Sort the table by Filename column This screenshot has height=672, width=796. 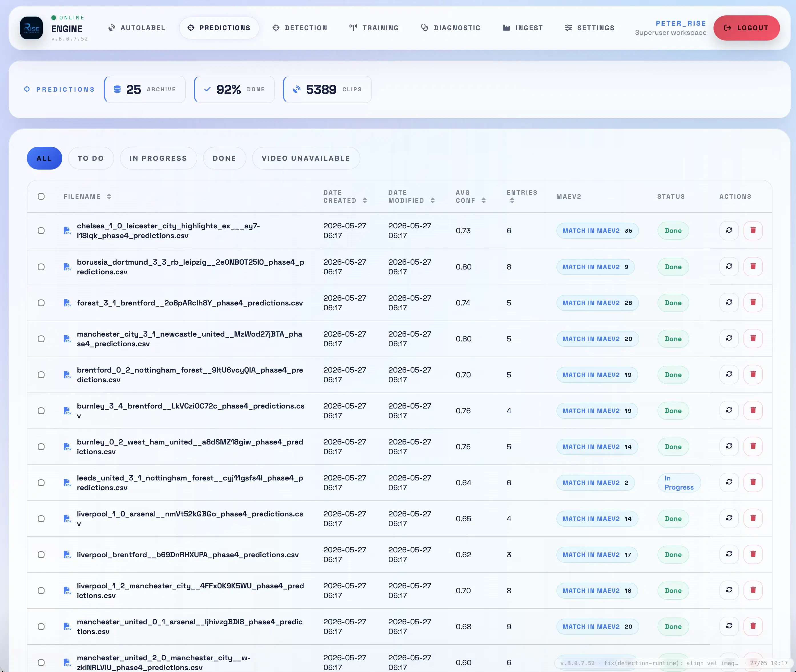109,197
